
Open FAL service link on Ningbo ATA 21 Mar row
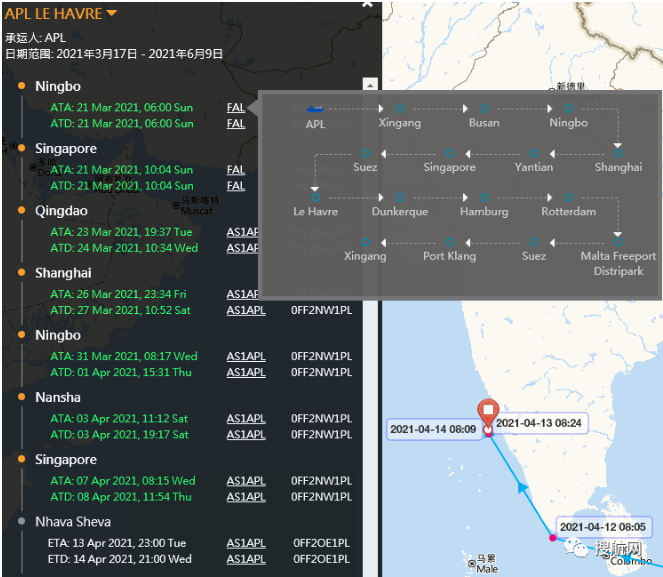(236, 108)
